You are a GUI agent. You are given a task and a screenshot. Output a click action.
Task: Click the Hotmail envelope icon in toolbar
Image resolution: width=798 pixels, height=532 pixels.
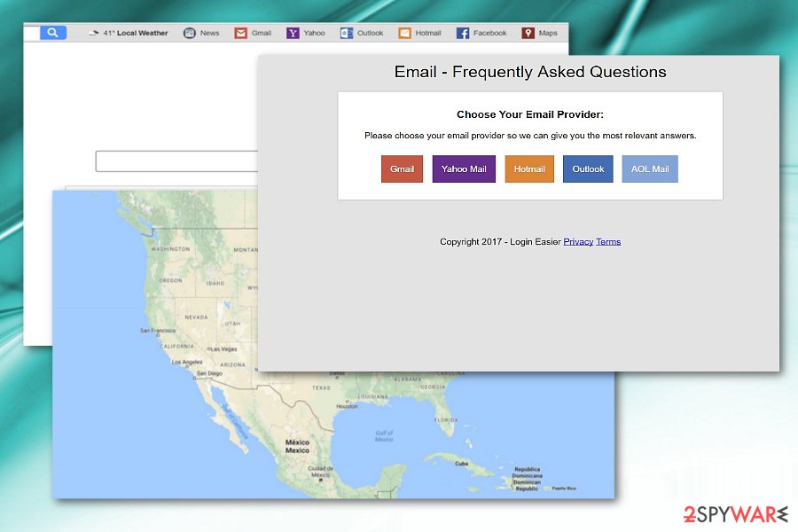point(404,33)
